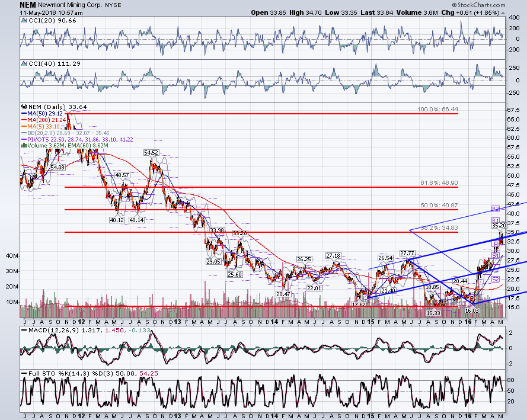Click the Chg +0.61 (+1.85%) value
Viewport: 527px width, 420px height.
click(470, 13)
